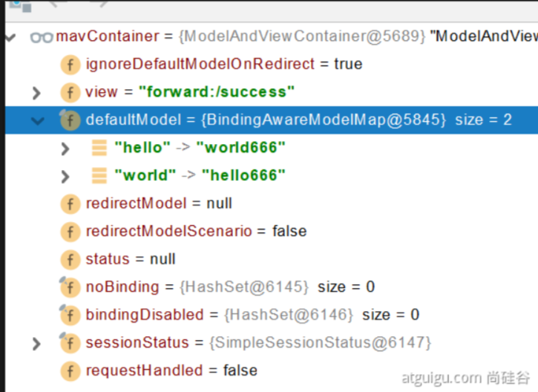Click the field icon next to redirectModel
The height and width of the screenshot is (392, 538).
70,204
